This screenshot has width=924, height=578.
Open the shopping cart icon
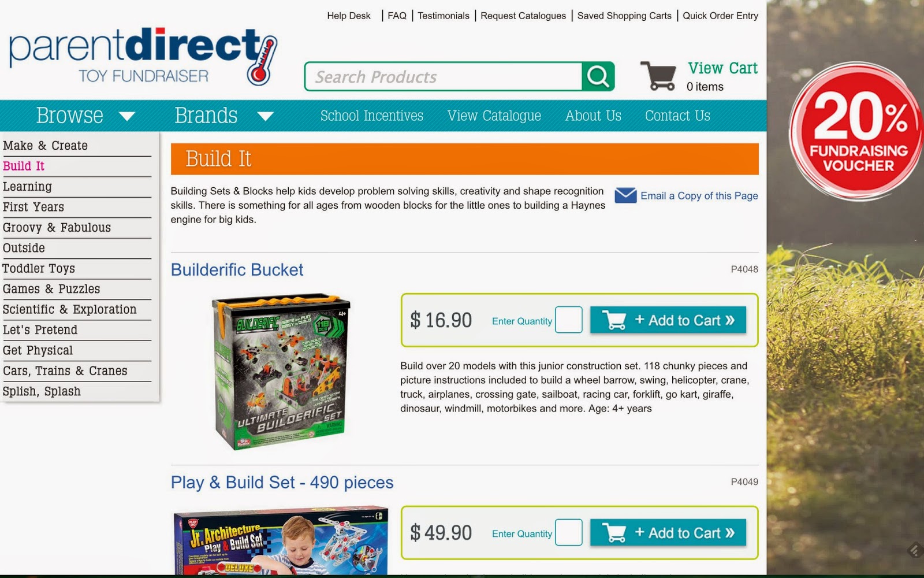pos(658,76)
